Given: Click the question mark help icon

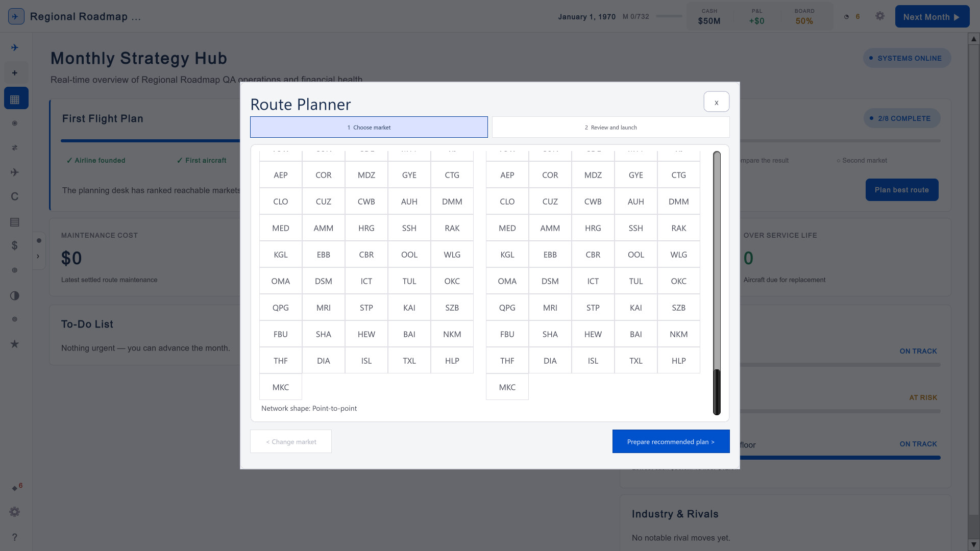Looking at the screenshot, I should 15,537.
